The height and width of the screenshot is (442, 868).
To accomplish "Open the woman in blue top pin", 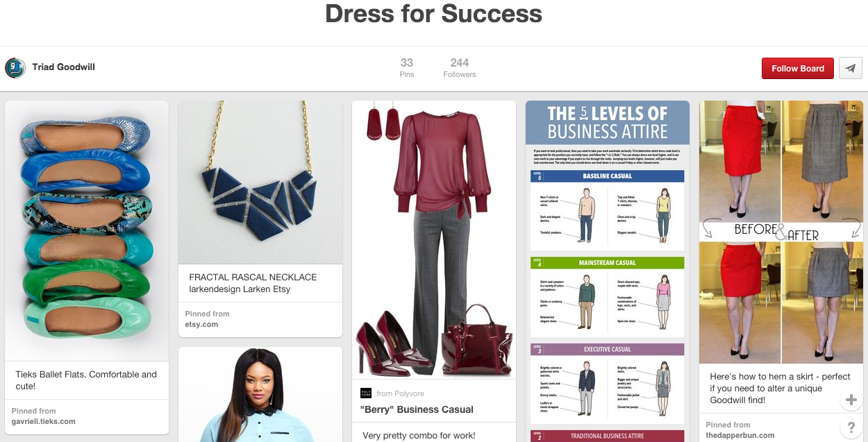I will [260, 394].
